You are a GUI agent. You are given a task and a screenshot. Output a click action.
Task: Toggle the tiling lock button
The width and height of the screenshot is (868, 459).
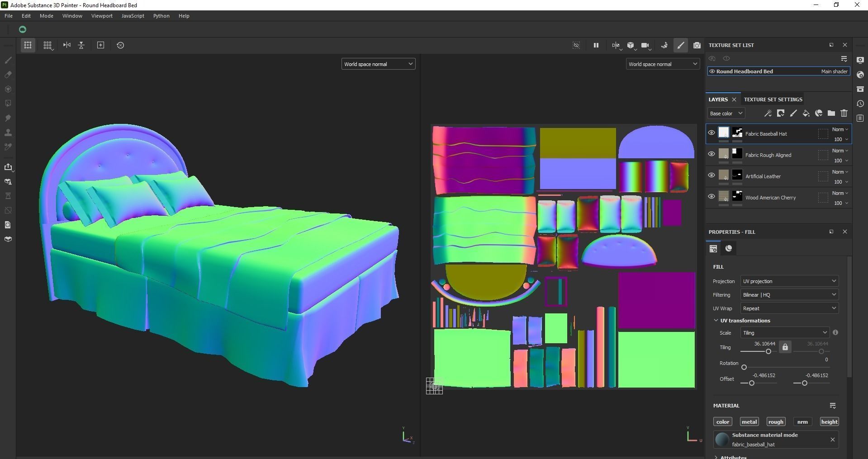[785, 347]
